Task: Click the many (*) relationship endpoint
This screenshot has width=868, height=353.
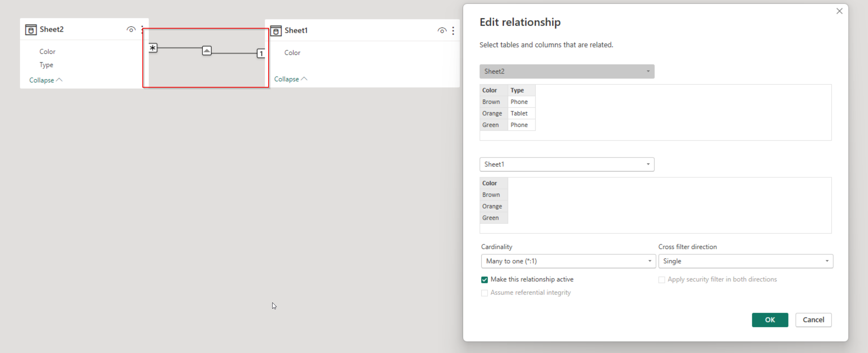Action: pos(153,48)
